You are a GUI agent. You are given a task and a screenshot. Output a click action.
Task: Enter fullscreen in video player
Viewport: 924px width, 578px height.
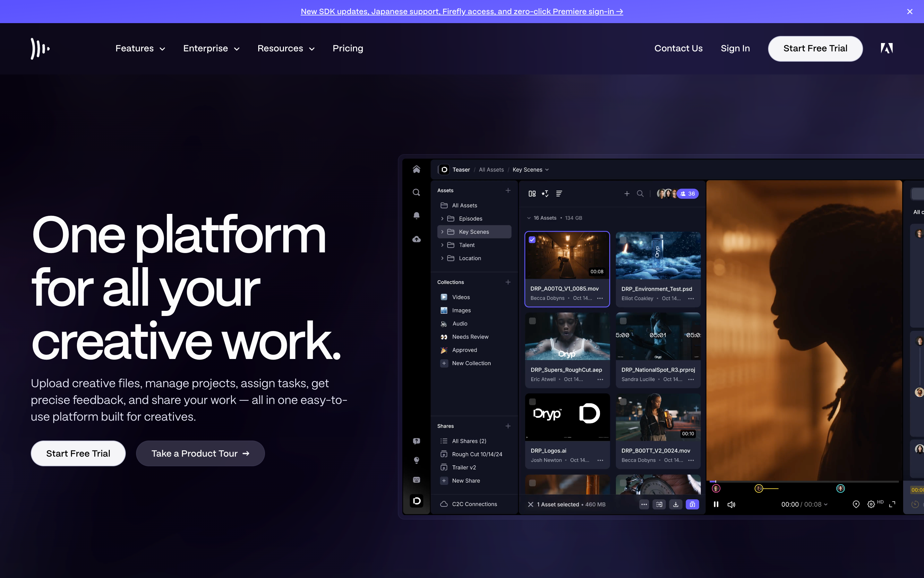(x=892, y=504)
